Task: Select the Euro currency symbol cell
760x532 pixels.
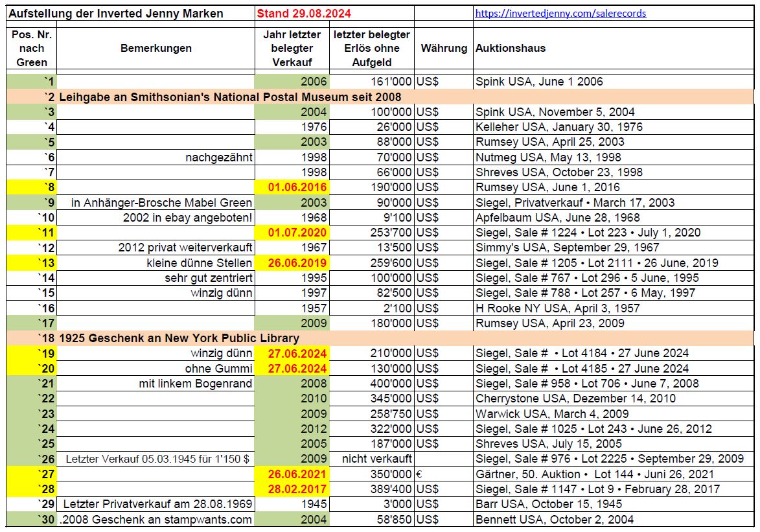Action: pyautogui.click(x=420, y=474)
